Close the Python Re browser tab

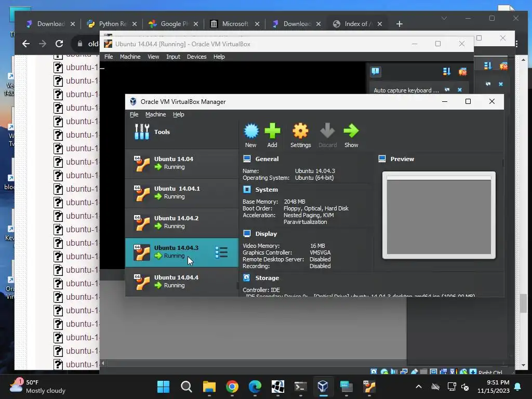click(x=135, y=24)
